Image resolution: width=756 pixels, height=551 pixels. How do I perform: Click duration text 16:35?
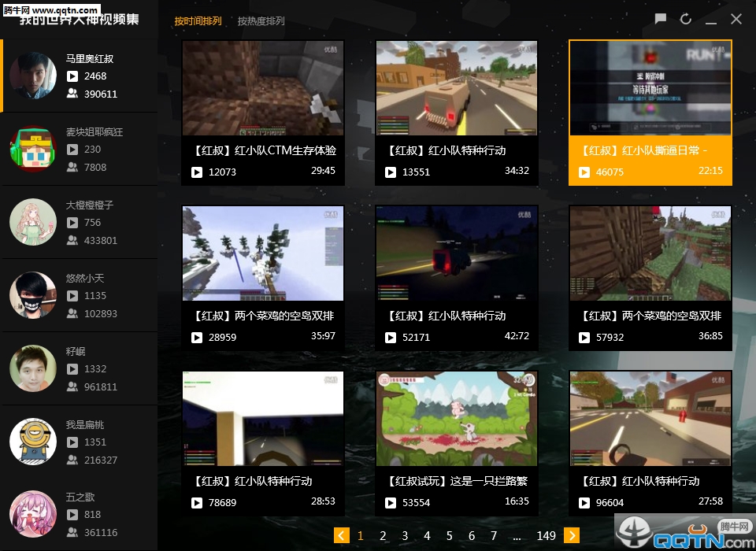517,501
